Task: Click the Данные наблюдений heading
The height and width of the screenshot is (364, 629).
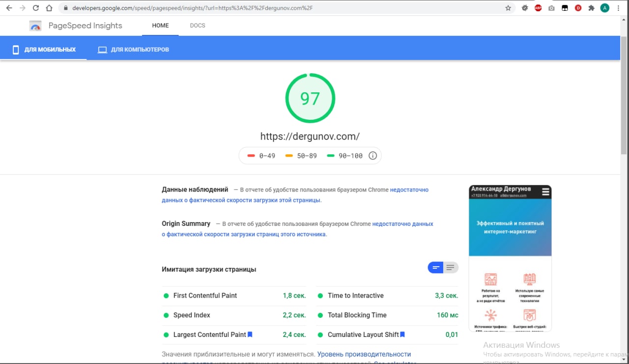Action: pos(195,190)
